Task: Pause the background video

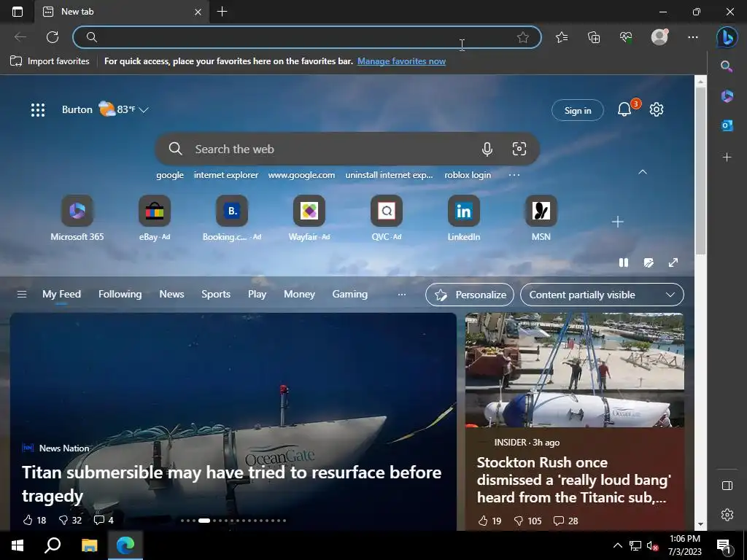Action: [x=624, y=262]
